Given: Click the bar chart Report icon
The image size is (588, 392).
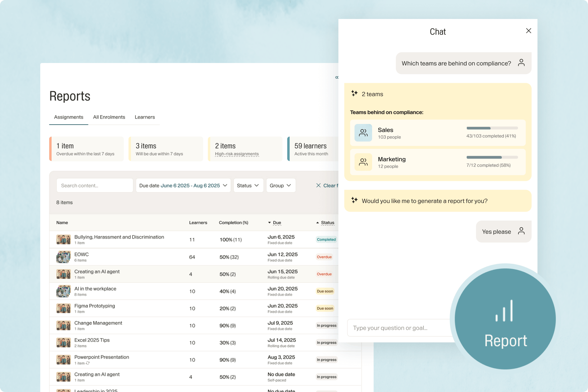Looking at the screenshot, I should point(504,311).
